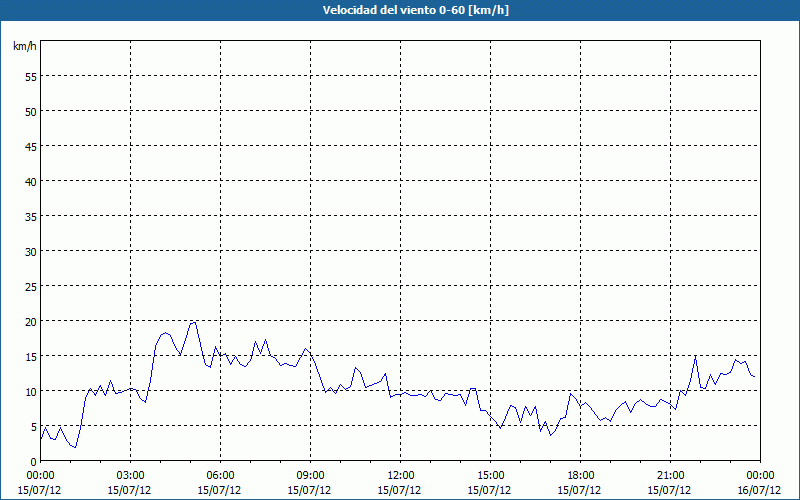Click the km/h unit label on the y-axis
The height and width of the screenshot is (500, 800).
coord(23,47)
